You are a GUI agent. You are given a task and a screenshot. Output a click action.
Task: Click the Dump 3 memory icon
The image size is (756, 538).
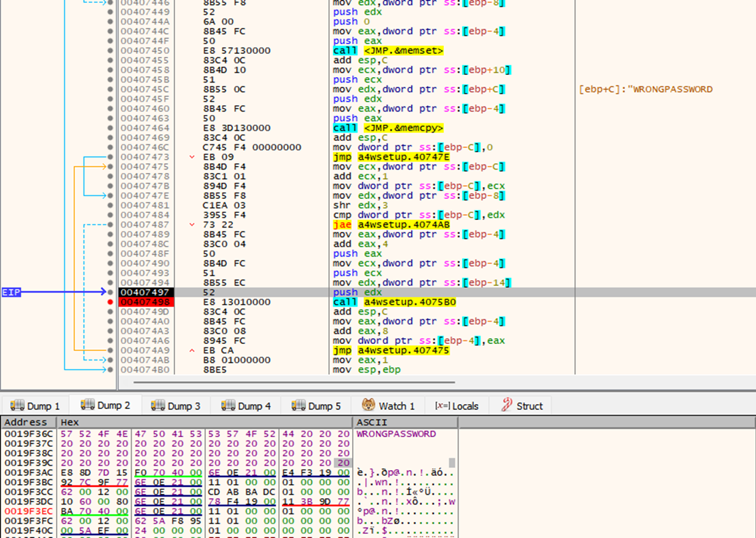[157, 406]
